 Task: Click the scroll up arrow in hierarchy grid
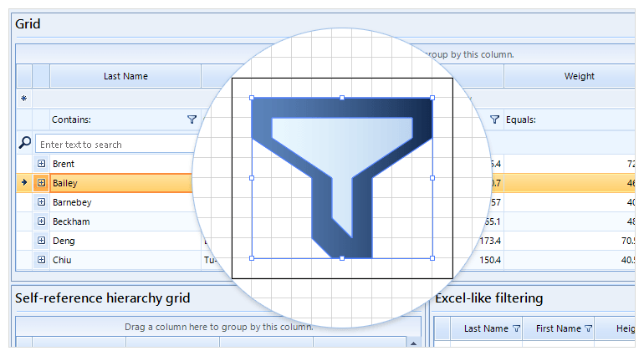tap(414, 343)
